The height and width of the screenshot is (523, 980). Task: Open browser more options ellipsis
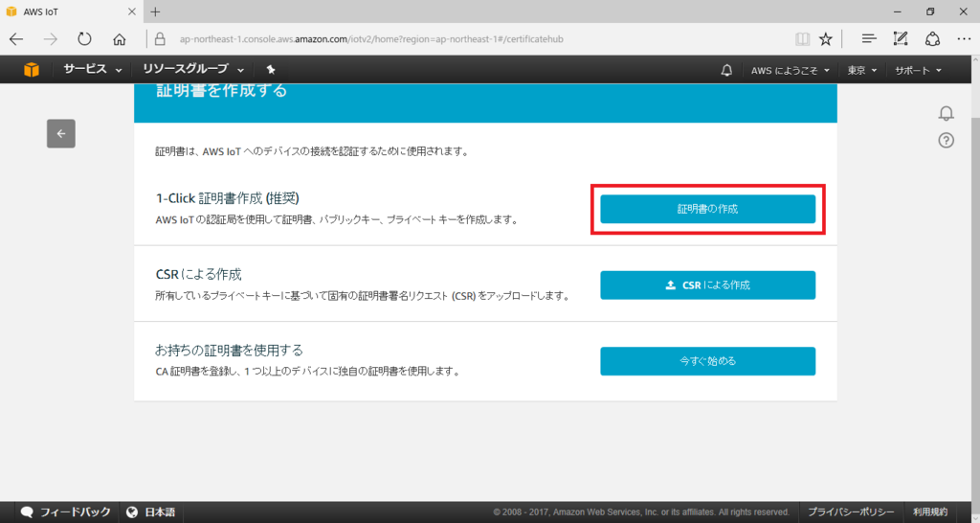pos(964,38)
